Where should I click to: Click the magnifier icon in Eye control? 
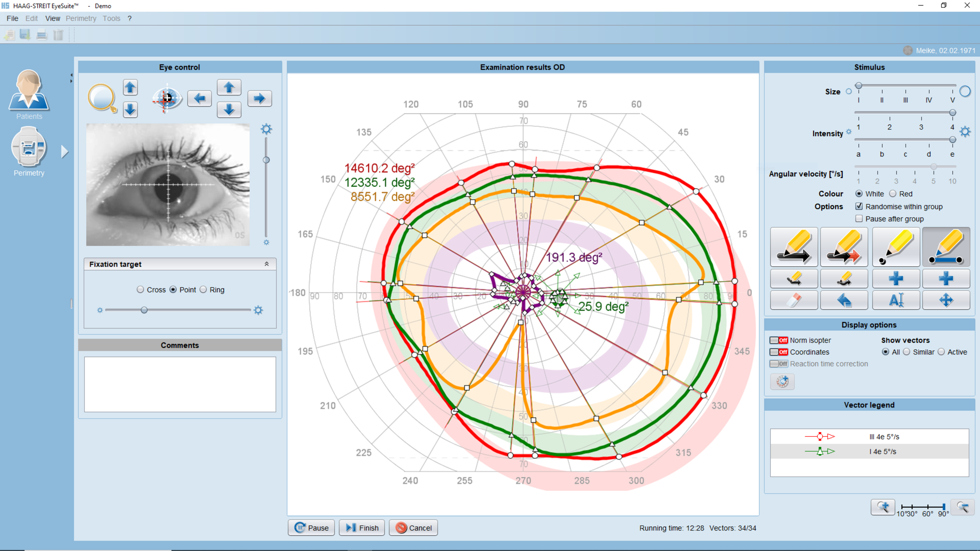[x=102, y=98]
